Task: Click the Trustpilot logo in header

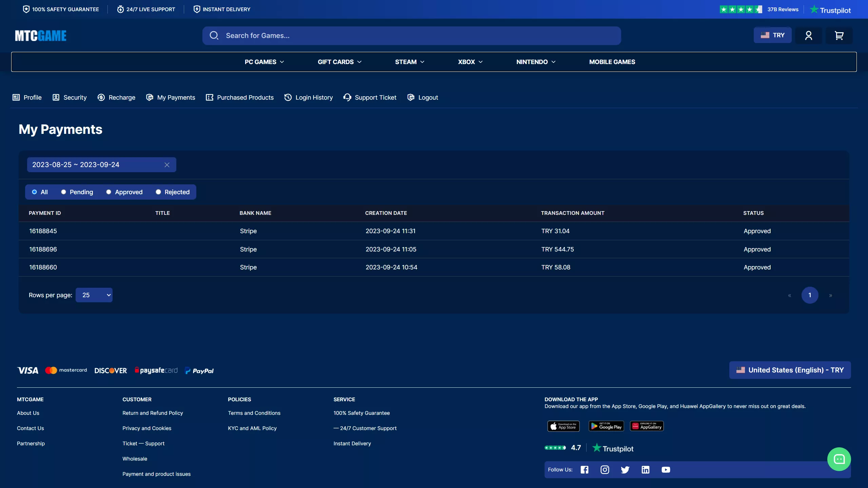Action: (x=830, y=9)
